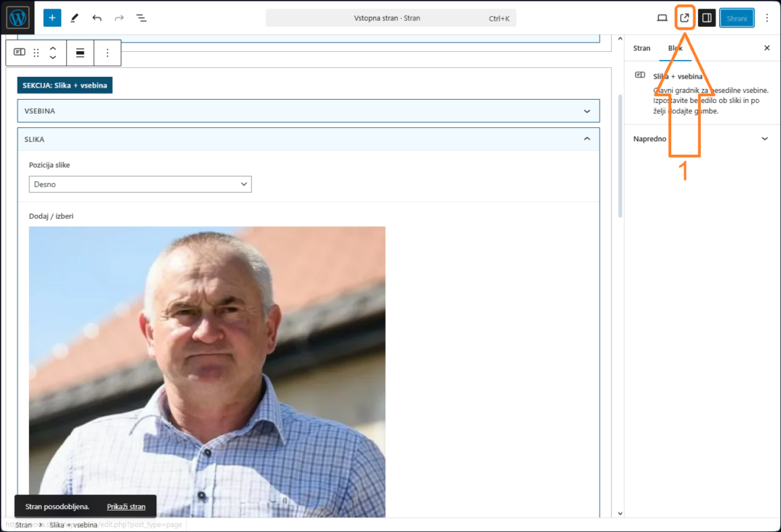Toggle the Settings sidebar panel

[x=707, y=18]
